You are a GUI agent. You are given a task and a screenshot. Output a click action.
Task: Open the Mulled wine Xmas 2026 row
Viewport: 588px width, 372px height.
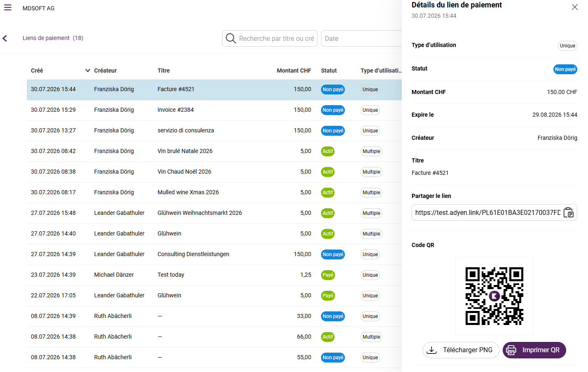[x=214, y=193]
